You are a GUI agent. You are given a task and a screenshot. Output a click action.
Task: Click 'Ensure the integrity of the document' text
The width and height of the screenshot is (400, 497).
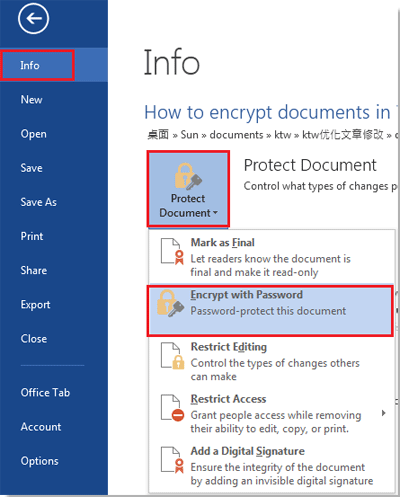tap(278, 468)
